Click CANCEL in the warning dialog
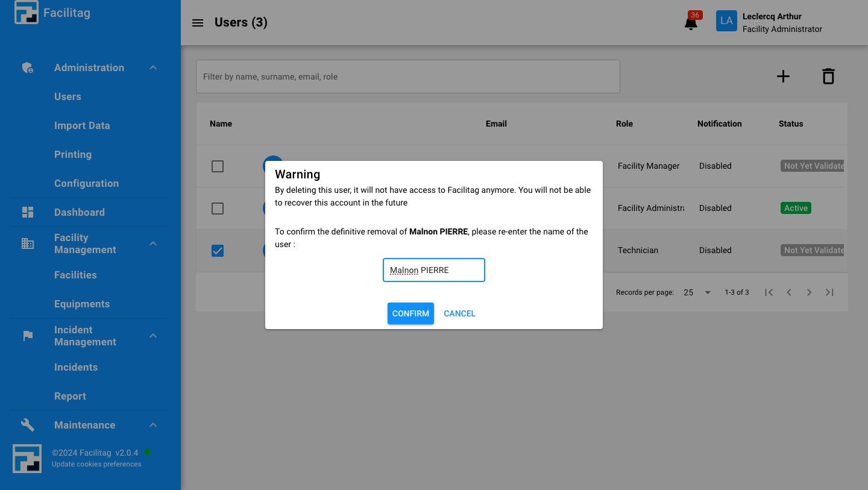This screenshot has height=490, width=868. pos(459,313)
